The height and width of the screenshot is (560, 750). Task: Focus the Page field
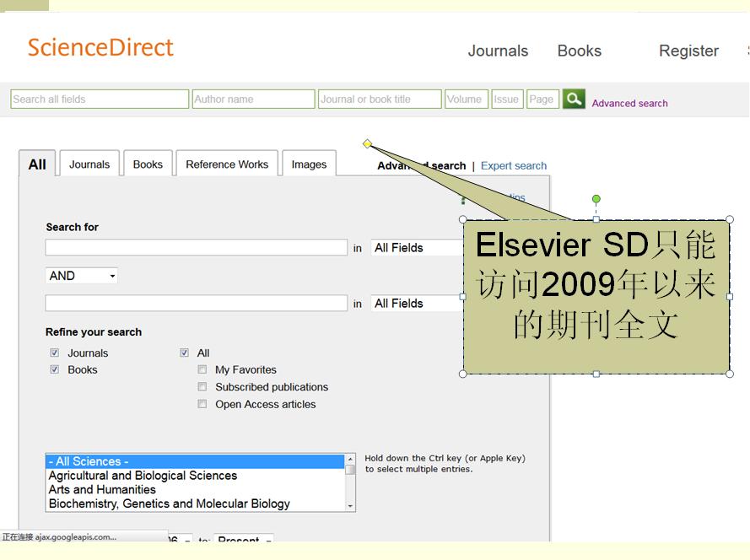(x=543, y=99)
